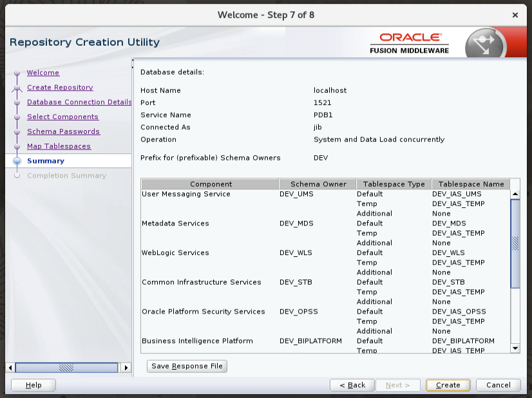This screenshot has height=398, width=532.
Task: Click the DEV_IAS_OPSS tablespace name
Action: pos(459,312)
